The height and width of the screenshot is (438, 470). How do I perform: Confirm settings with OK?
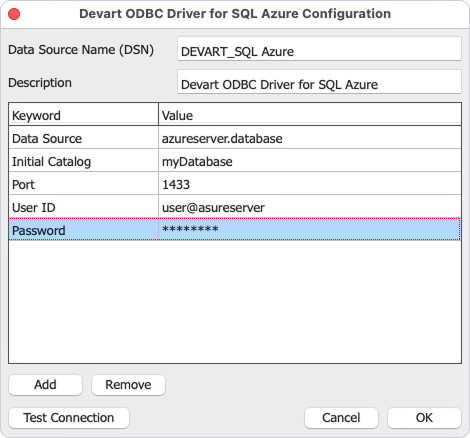point(424,418)
